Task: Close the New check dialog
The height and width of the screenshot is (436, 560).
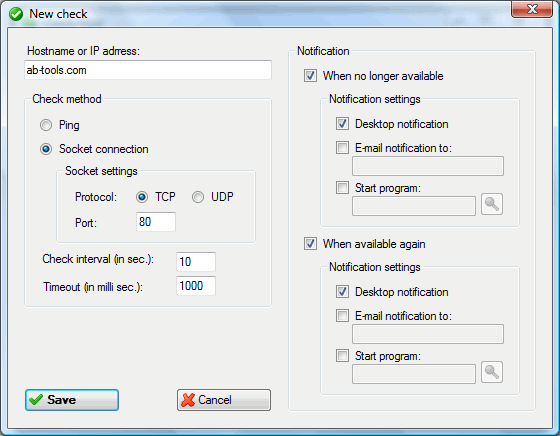Action: pos(532,9)
